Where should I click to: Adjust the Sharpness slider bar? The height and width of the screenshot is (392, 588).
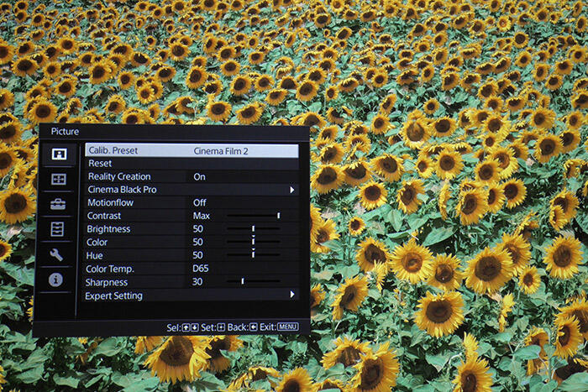pyautogui.click(x=253, y=281)
